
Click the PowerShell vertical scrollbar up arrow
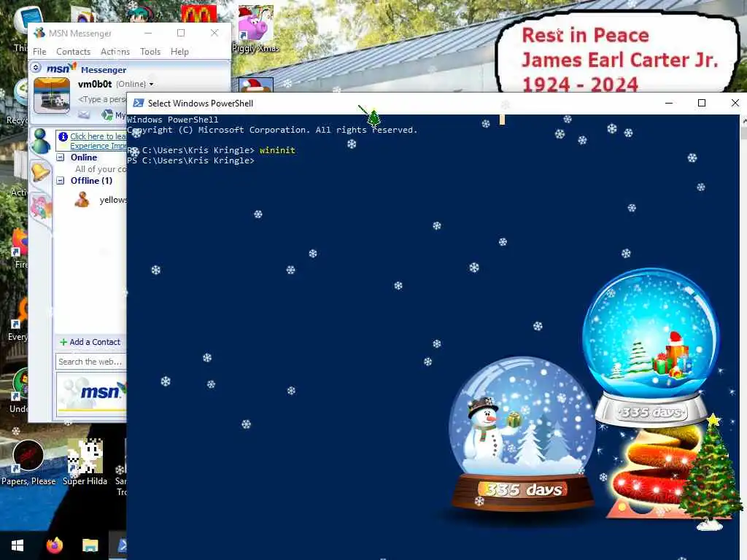point(743,122)
